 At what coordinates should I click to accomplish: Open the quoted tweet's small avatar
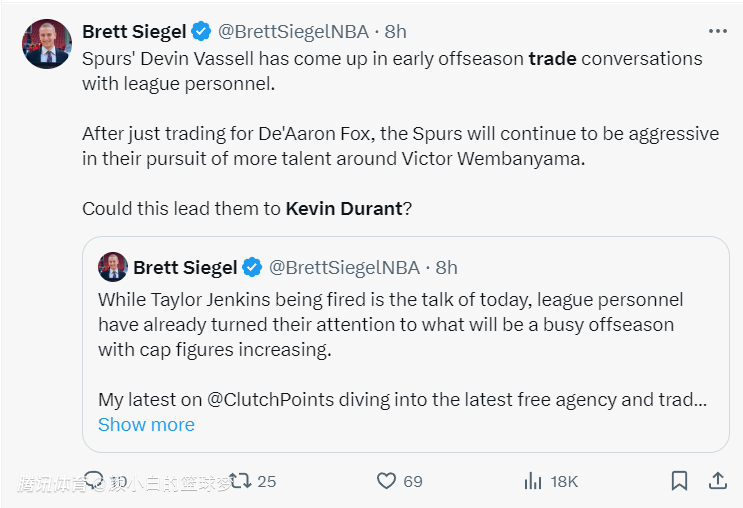(x=112, y=267)
